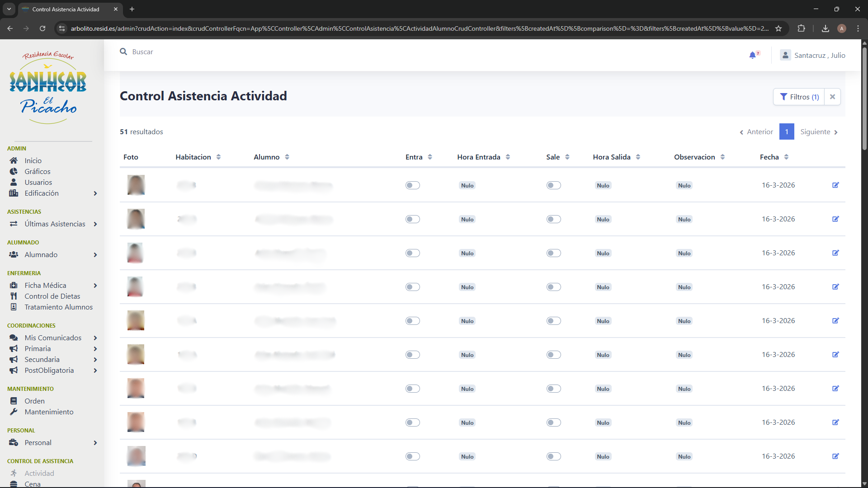Click the Gráficos pie chart icon
Viewport: 868px width, 488px height.
point(14,171)
